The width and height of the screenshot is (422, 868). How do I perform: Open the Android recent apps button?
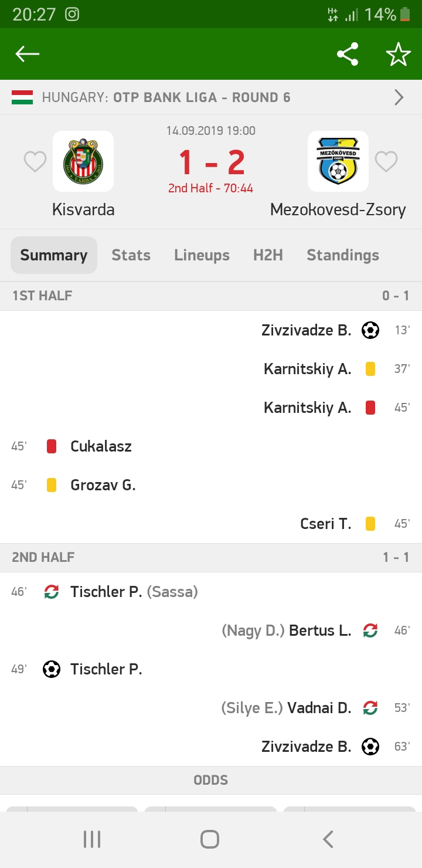tap(92, 839)
